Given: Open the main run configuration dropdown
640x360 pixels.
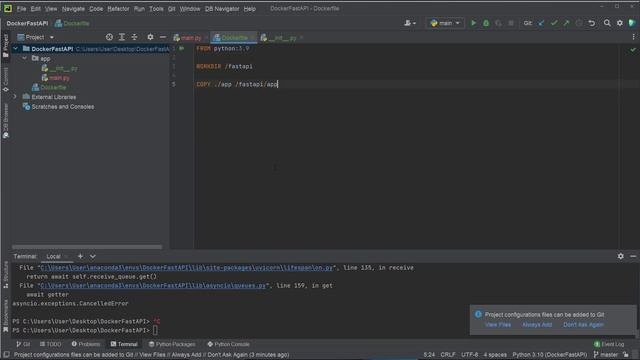Looking at the screenshot, I should (445, 23).
